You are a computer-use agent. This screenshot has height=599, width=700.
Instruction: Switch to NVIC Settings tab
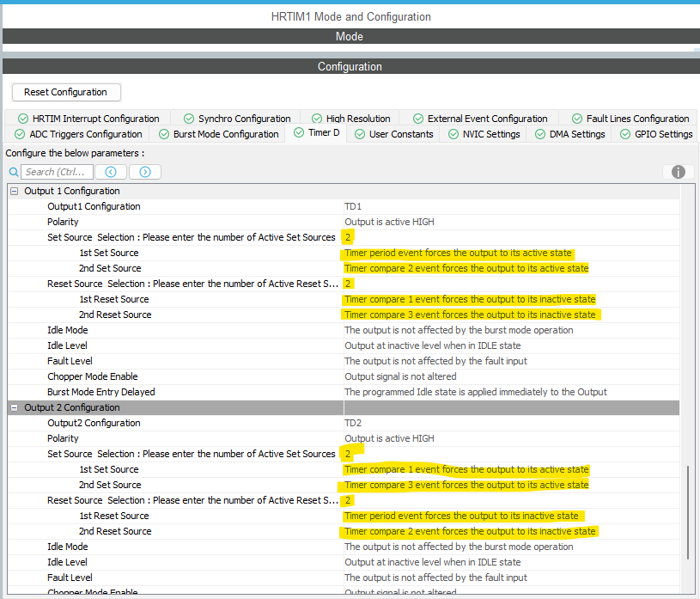(484, 134)
